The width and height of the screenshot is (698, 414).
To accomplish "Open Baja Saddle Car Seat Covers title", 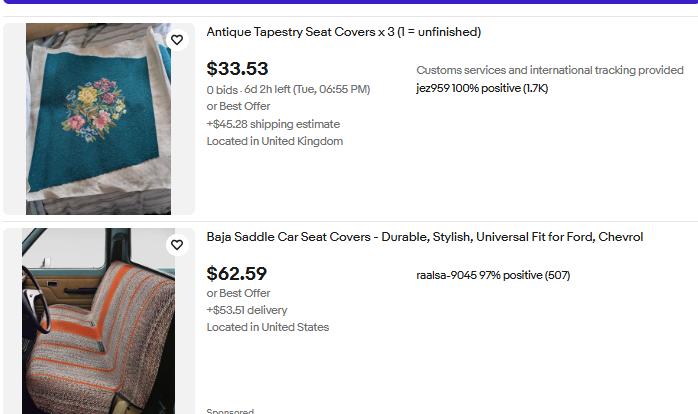I will coord(424,237).
